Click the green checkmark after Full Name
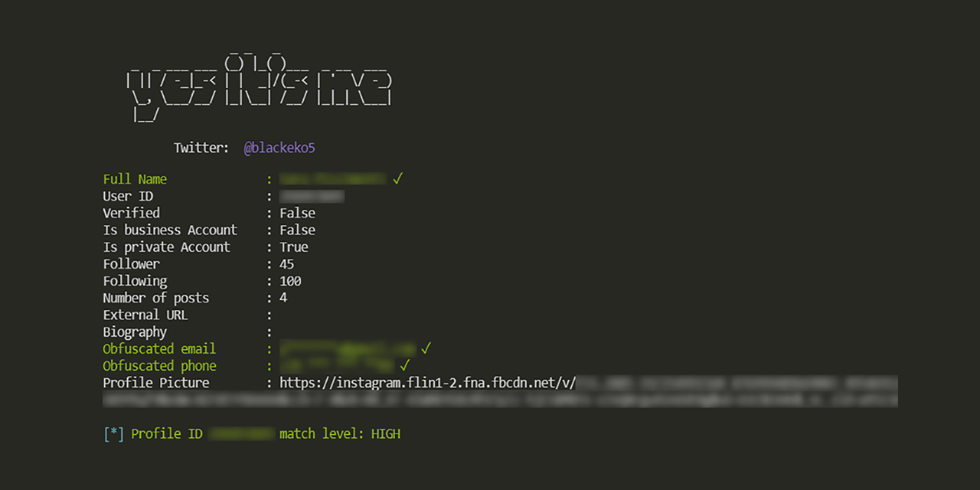This screenshot has height=490, width=980. click(397, 178)
